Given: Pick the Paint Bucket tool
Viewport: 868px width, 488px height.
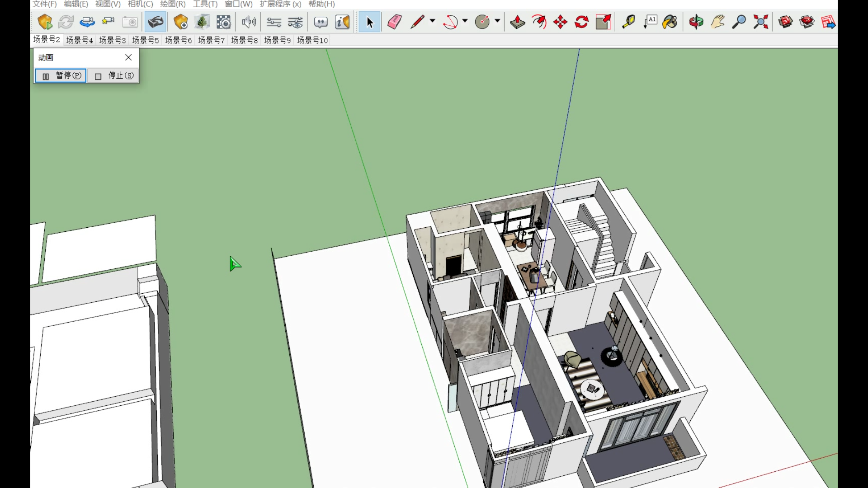Looking at the screenshot, I should tap(670, 22).
